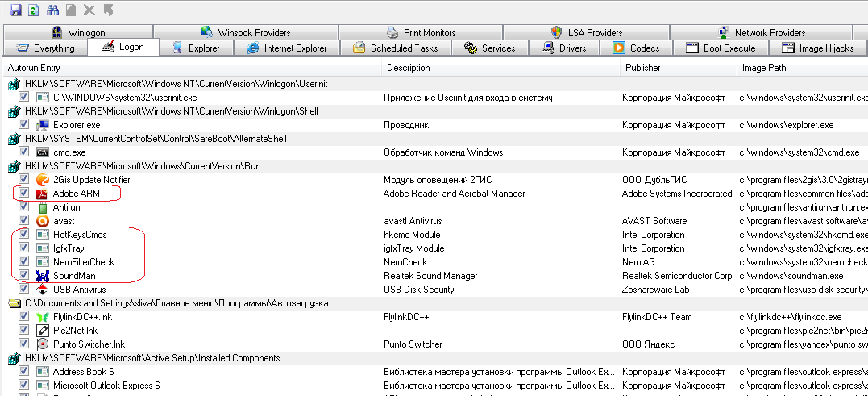Click the Find binoculars icon

coord(54,10)
